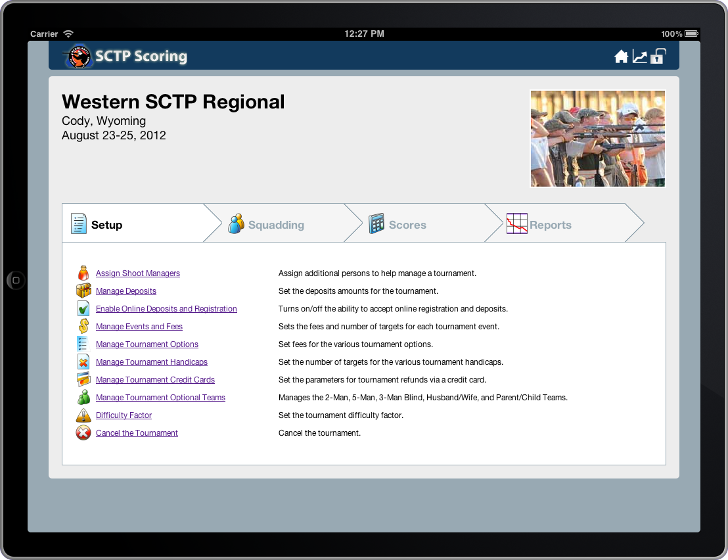
Task: Tap the unlock padlock icon
Action: tap(658, 57)
